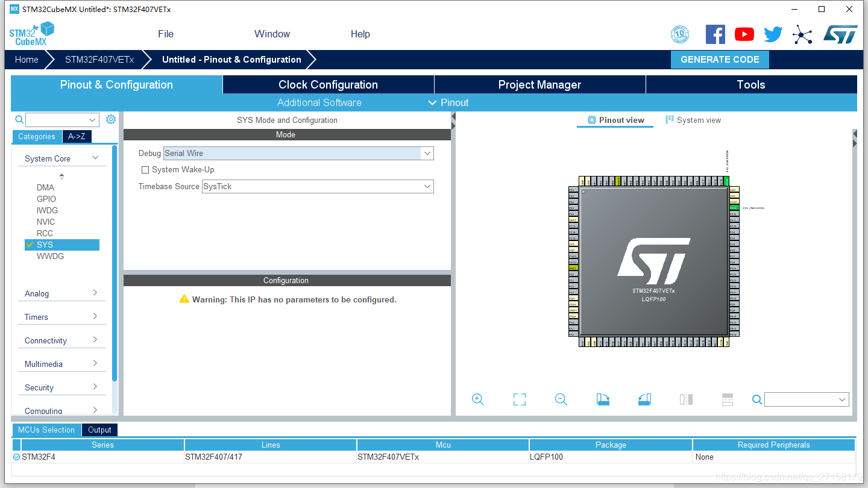Screen dimensions: 868x488
Task: Click the STM32CubeMX logo icon
Action: click(x=31, y=34)
